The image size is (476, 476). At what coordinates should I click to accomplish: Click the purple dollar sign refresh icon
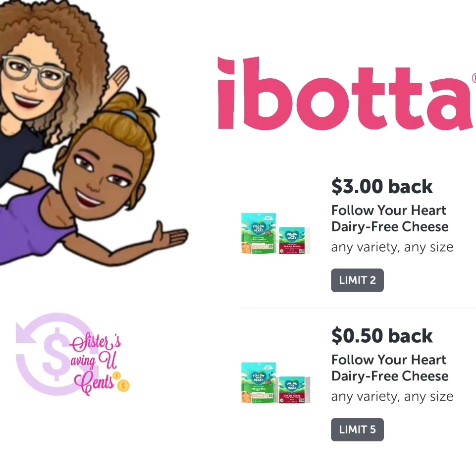click(53, 354)
